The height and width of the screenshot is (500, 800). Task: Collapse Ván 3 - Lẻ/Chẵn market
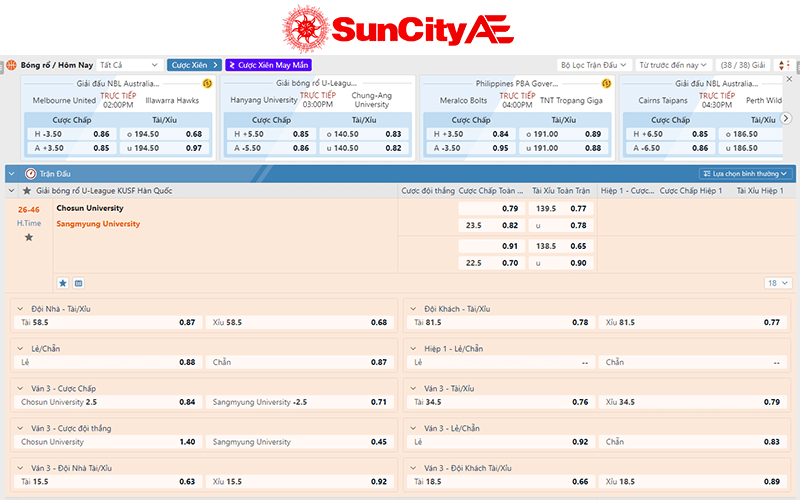(413, 428)
